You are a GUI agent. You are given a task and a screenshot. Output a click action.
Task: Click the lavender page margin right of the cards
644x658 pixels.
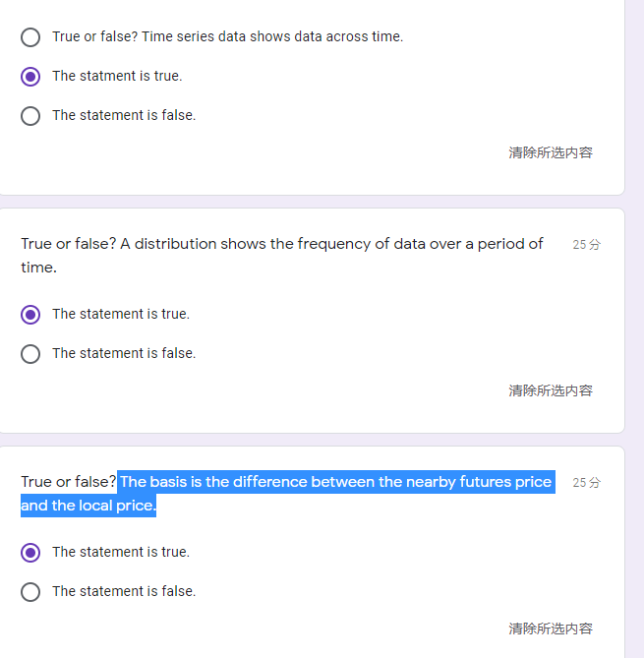tap(634, 325)
